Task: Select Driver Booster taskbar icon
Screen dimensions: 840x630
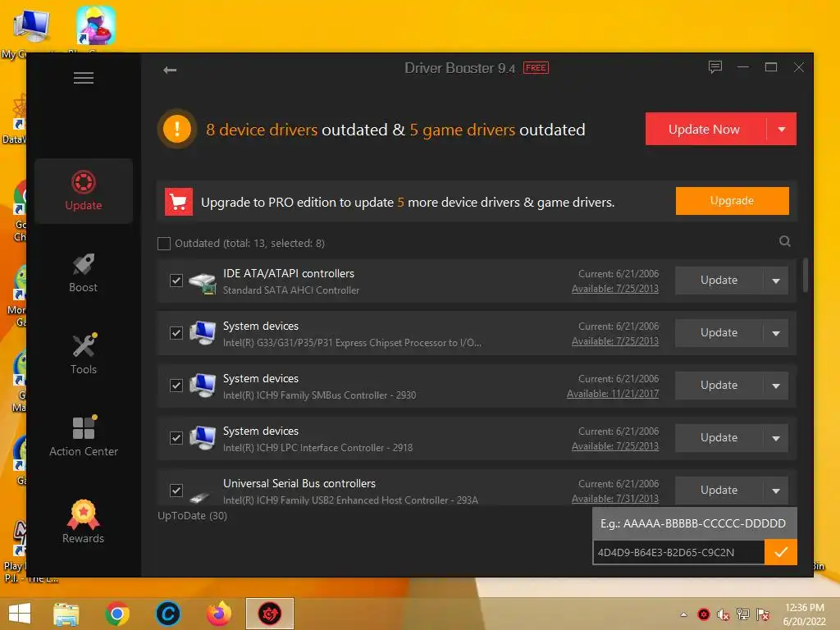Action: point(269,614)
